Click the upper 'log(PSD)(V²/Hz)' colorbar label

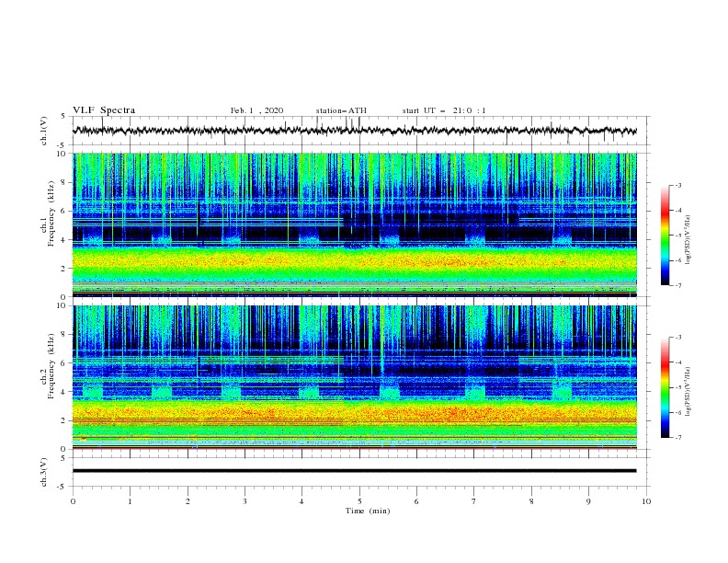(688, 240)
